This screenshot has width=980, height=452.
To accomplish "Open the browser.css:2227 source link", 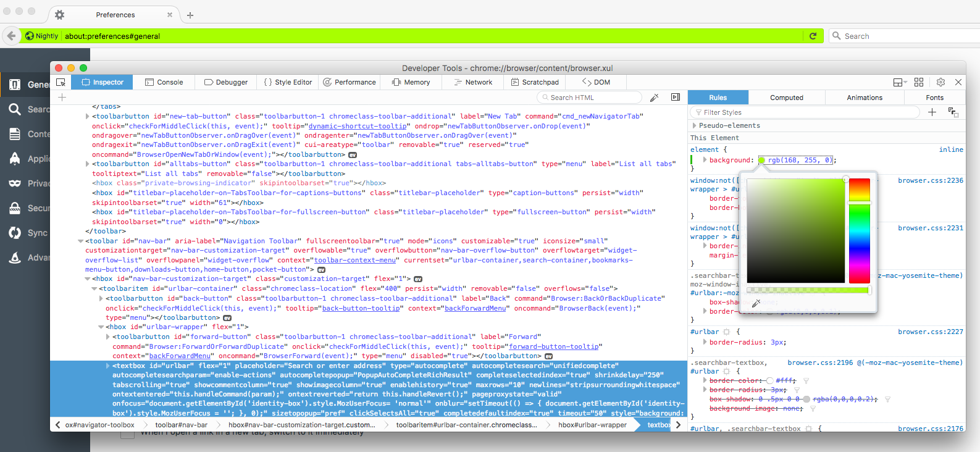I will click(930, 332).
